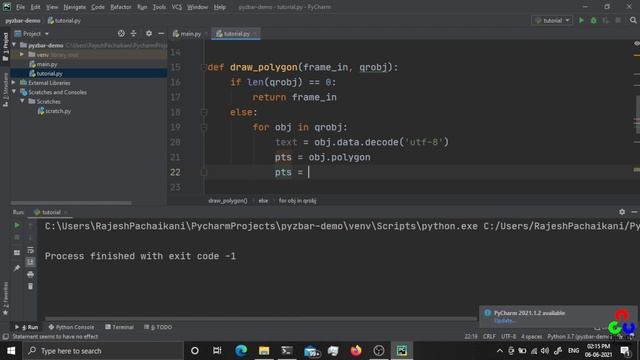Screen dimensions: 640x360
Task: Open Run panel settings gear
Action: pyautogui.click(x=622, y=212)
